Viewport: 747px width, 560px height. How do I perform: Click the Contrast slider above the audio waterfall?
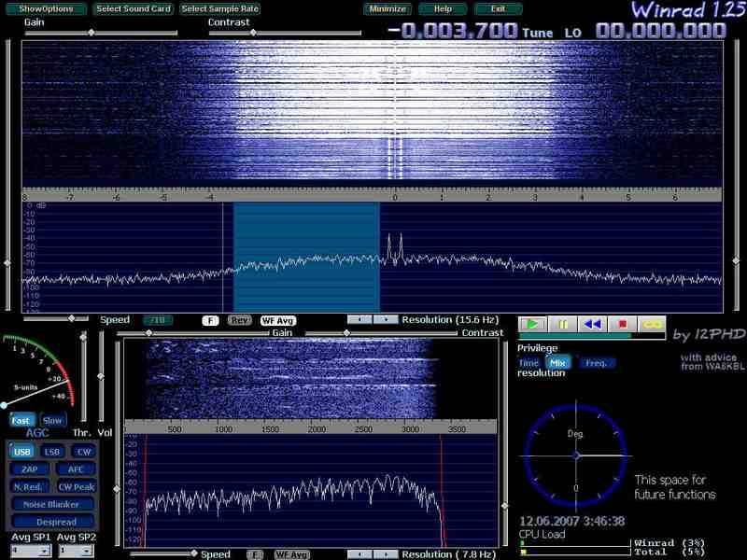point(381,333)
